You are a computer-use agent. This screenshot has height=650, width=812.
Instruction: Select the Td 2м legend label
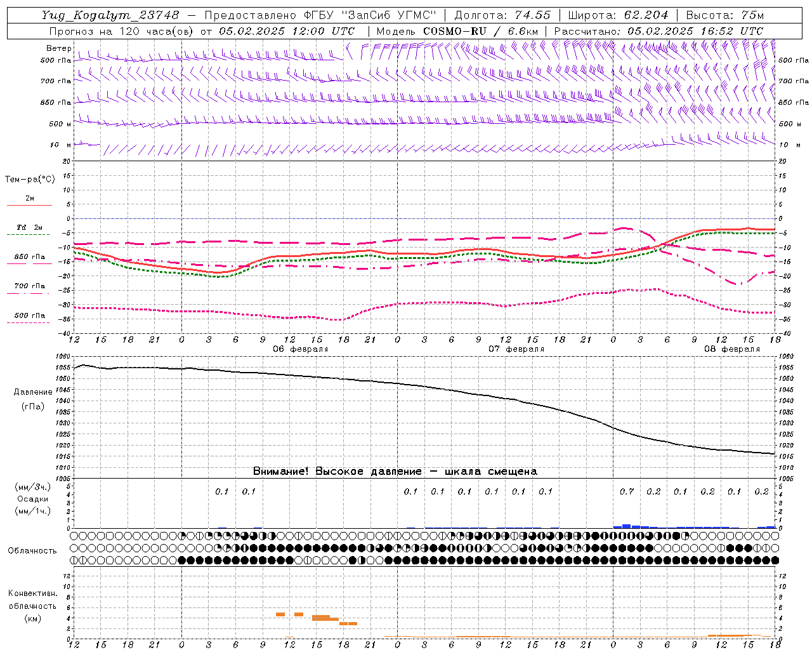pos(30,227)
